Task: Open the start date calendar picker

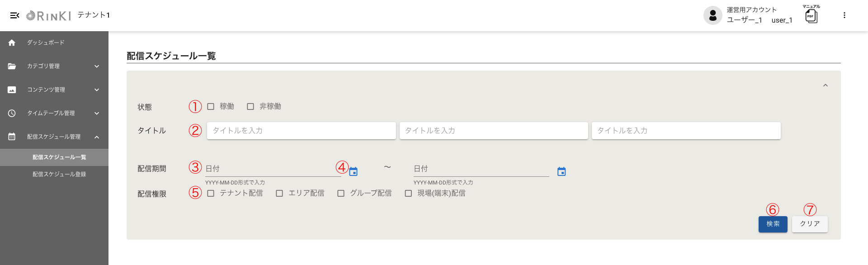Action: [x=354, y=172]
